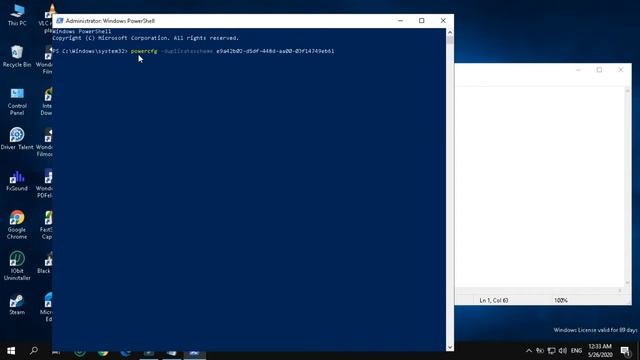The height and width of the screenshot is (360, 640).
Task: Click Notepad vertical scrollbar down arrow
Action: click(628, 283)
